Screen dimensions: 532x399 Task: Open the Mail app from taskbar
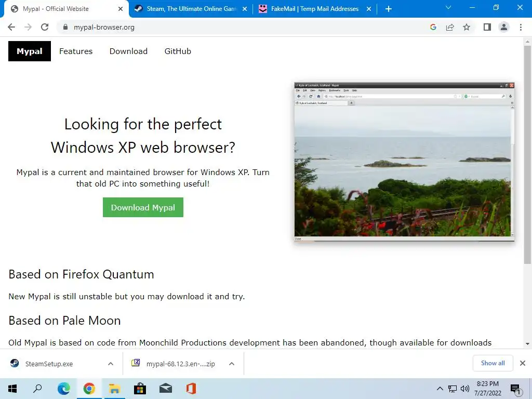(x=166, y=389)
